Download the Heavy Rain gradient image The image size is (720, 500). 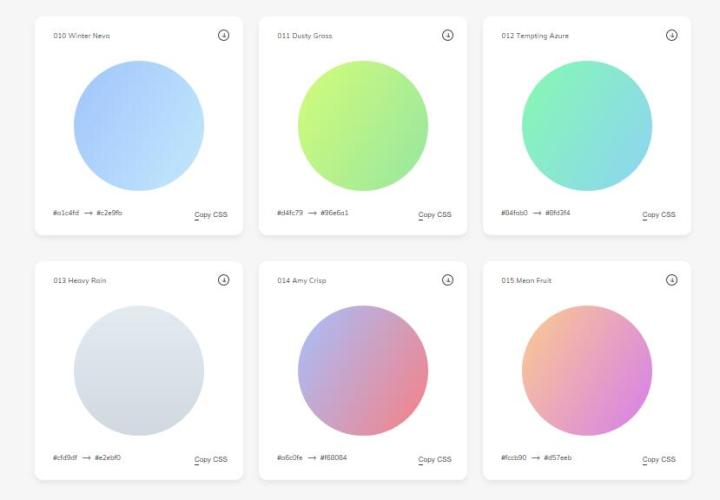tap(224, 280)
